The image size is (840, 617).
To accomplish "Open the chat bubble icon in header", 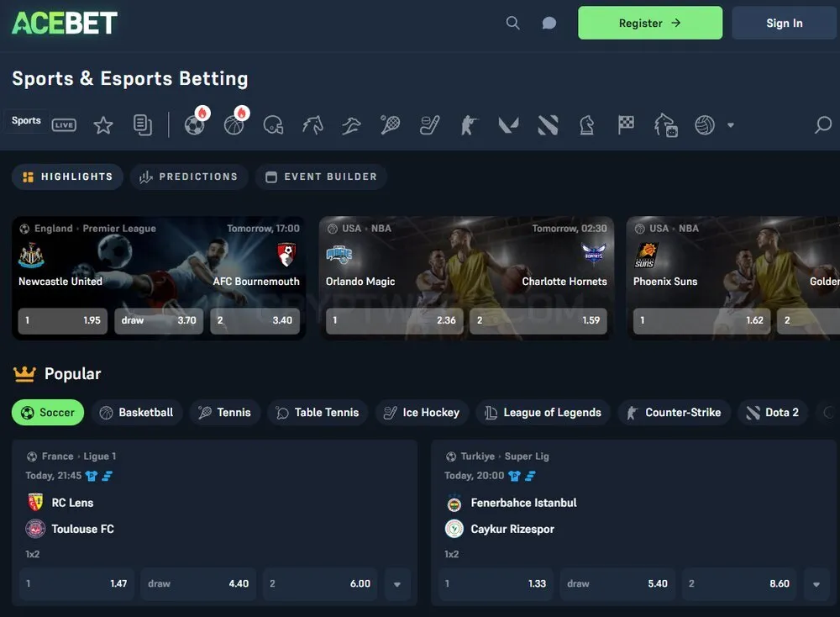I will (x=549, y=23).
